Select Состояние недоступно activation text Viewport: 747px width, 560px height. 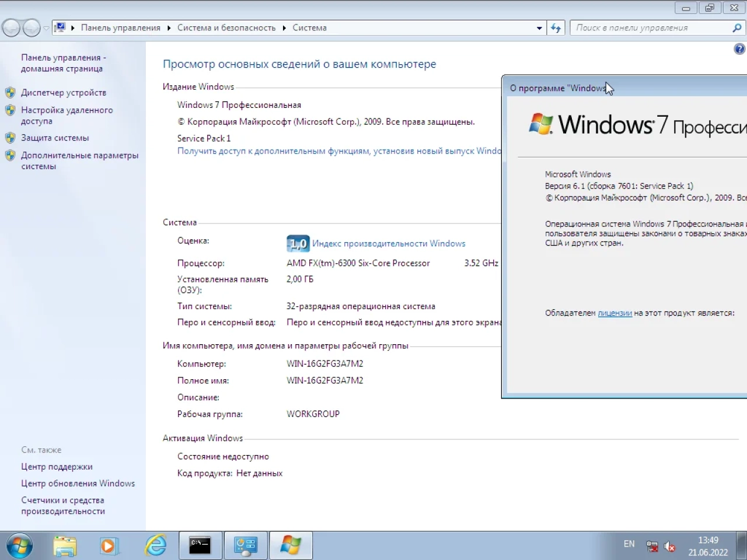point(223,457)
